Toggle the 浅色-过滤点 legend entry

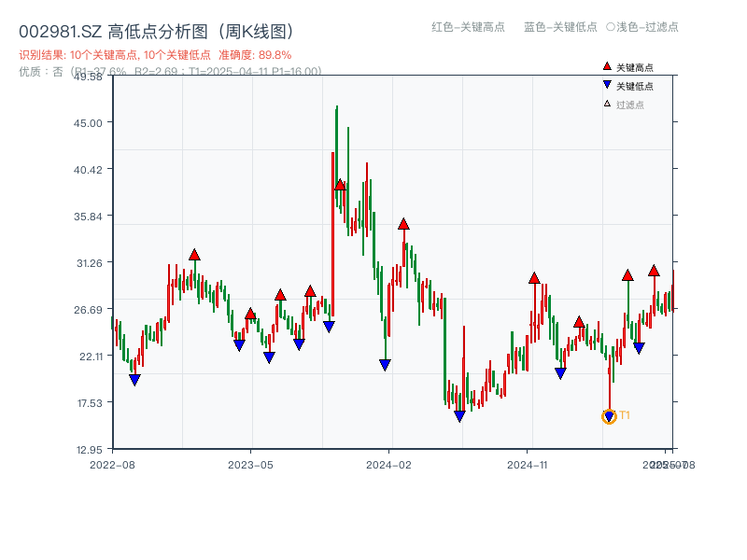click(644, 28)
